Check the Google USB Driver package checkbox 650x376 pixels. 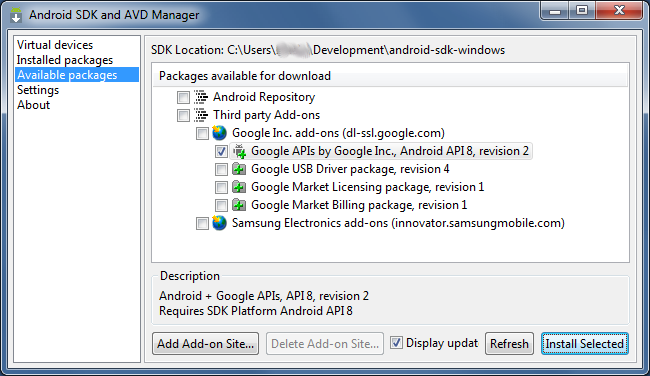(221, 169)
